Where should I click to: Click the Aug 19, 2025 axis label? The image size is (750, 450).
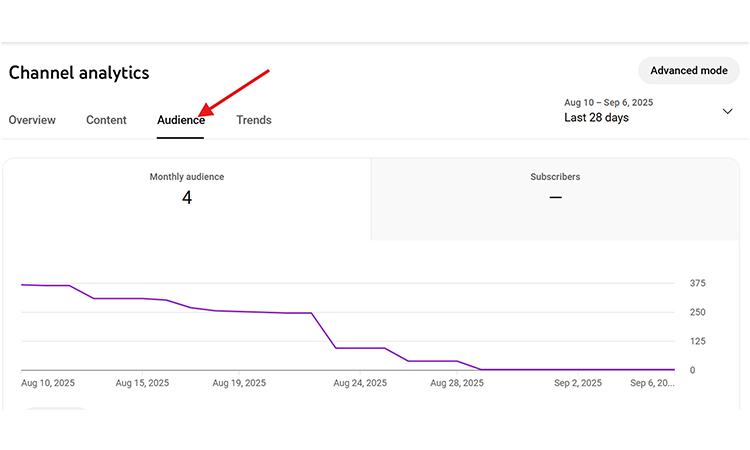click(239, 383)
